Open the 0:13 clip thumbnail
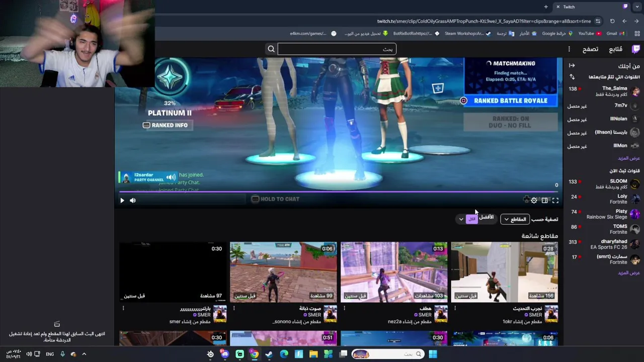This screenshot has width=644, height=362. (393, 272)
